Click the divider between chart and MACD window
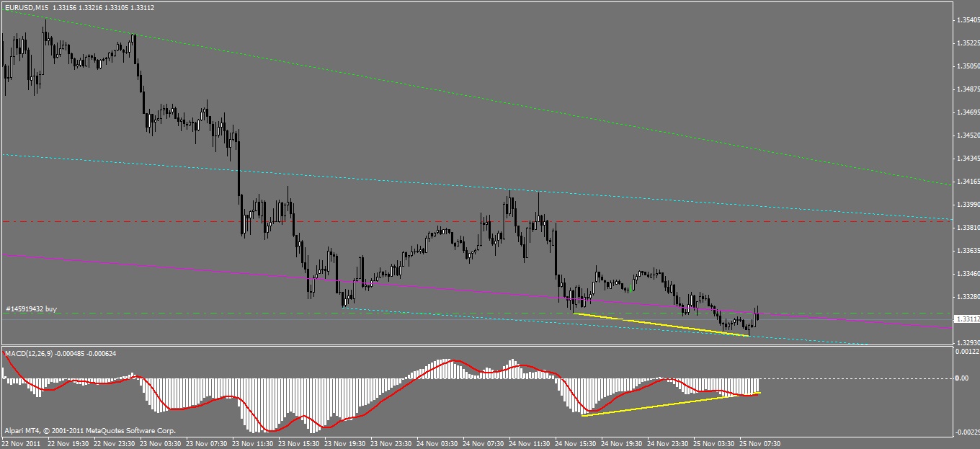Viewport: 980px width, 449px height. (476, 346)
